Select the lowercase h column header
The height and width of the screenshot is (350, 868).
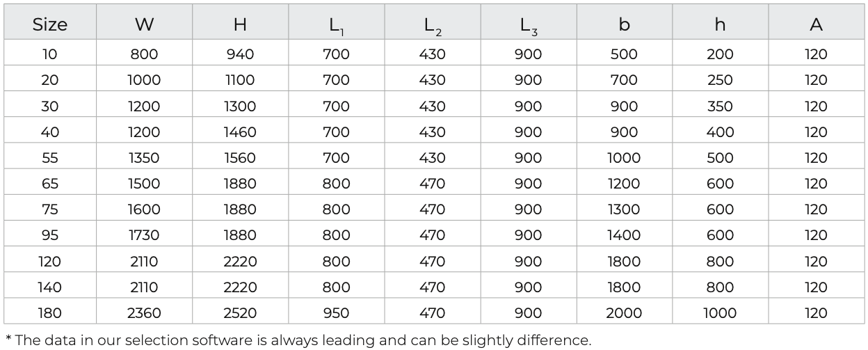point(720,25)
